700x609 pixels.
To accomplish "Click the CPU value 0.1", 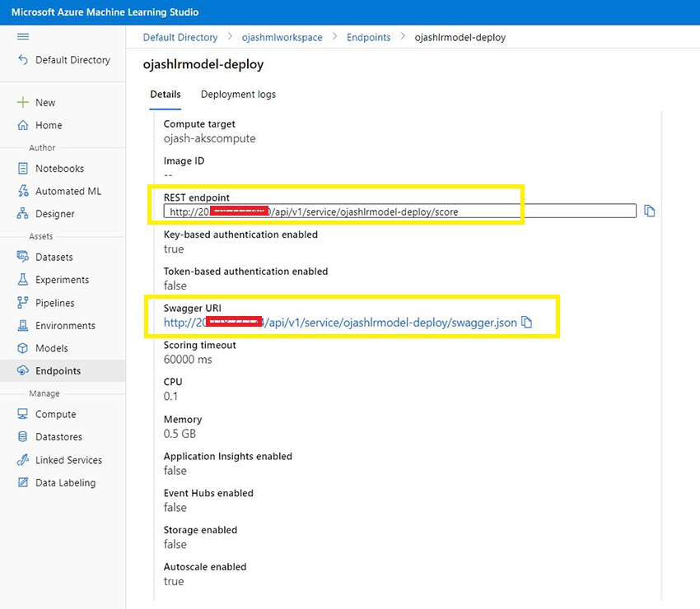I will tap(170, 396).
